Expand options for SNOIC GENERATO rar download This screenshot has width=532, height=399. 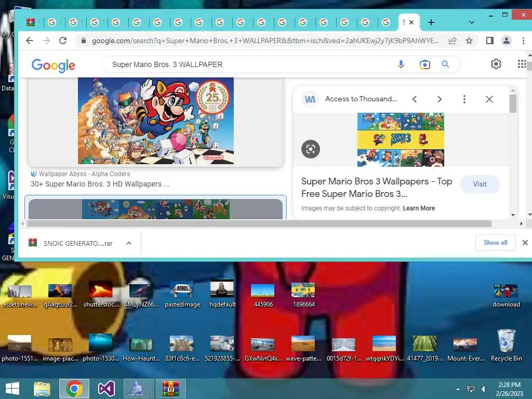pyautogui.click(x=129, y=243)
